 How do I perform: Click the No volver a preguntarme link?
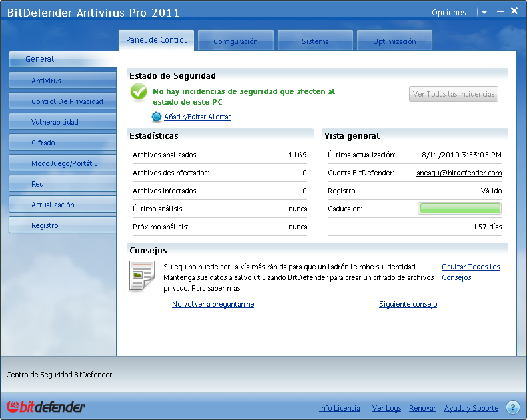tap(213, 305)
